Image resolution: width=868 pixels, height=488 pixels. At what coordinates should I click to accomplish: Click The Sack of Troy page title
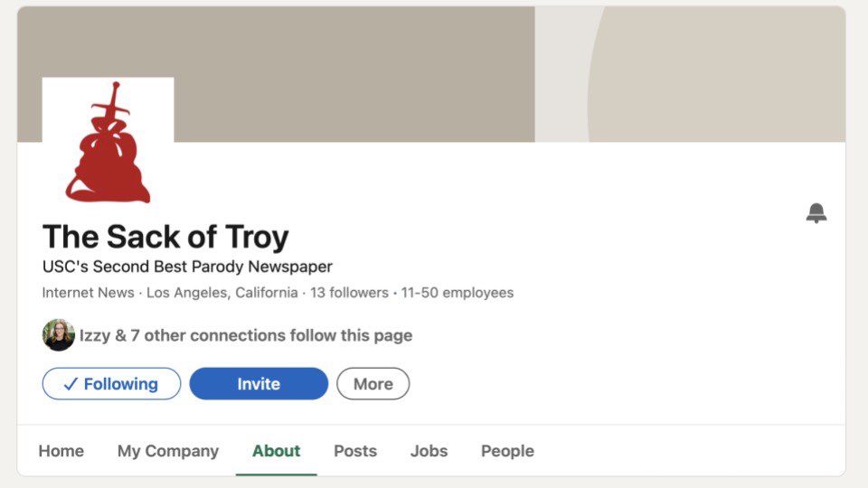tap(165, 237)
